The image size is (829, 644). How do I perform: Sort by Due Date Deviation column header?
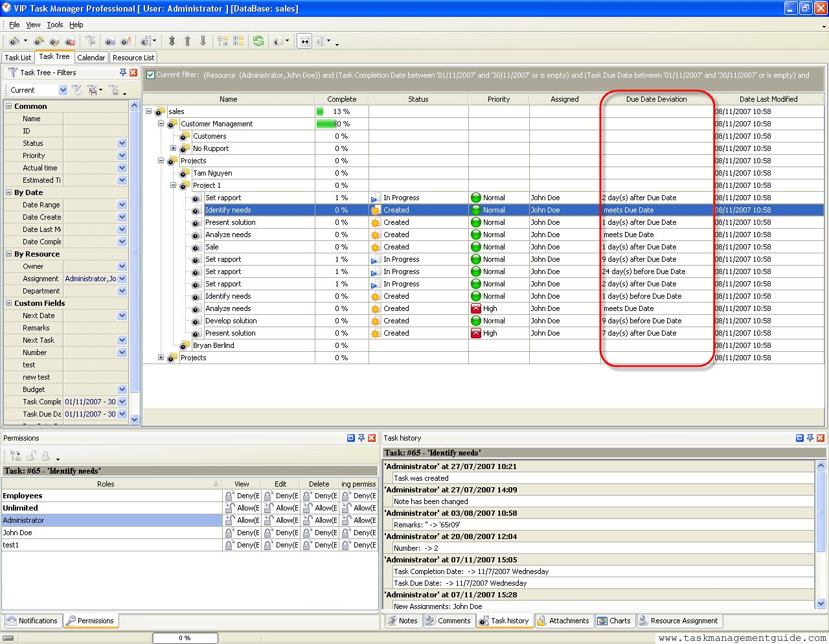click(x=656, y=99)
